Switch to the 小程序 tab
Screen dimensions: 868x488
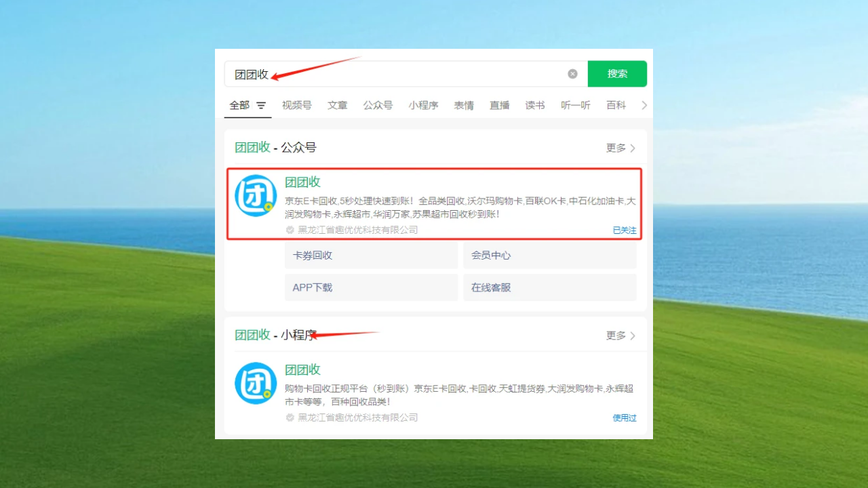pyautogui.click(x=423, y=105)
